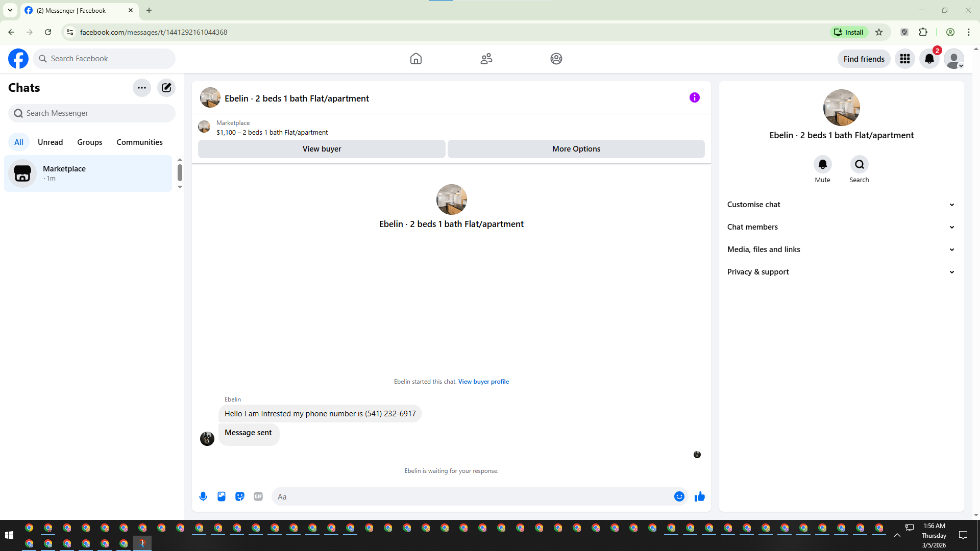
Task: Open the account profile avatar menu
Action: pyautogui.click(x=954, y=59)
